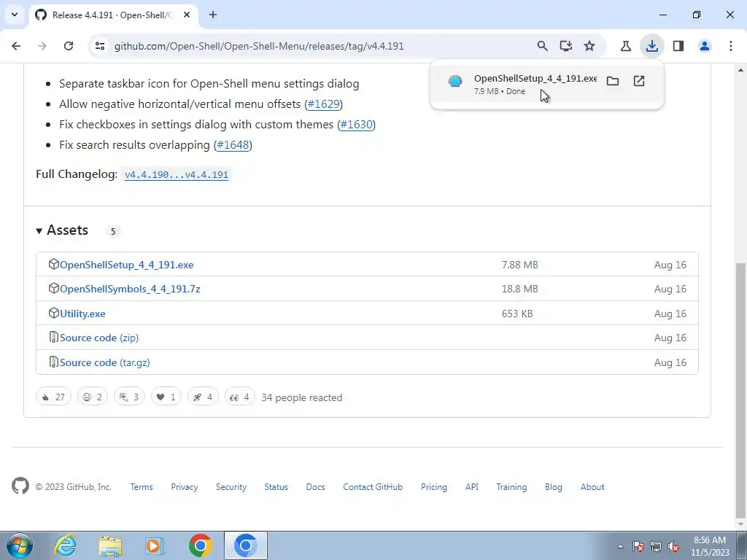Click the rocket reaction with 4
Screen dimensions: 747x560
click(203, 397)
